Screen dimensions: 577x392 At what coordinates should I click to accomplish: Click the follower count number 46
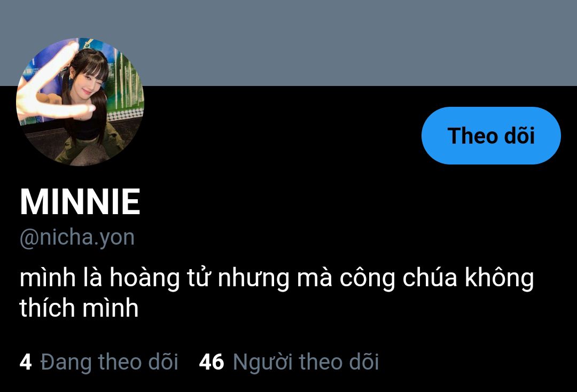[211, 362]
